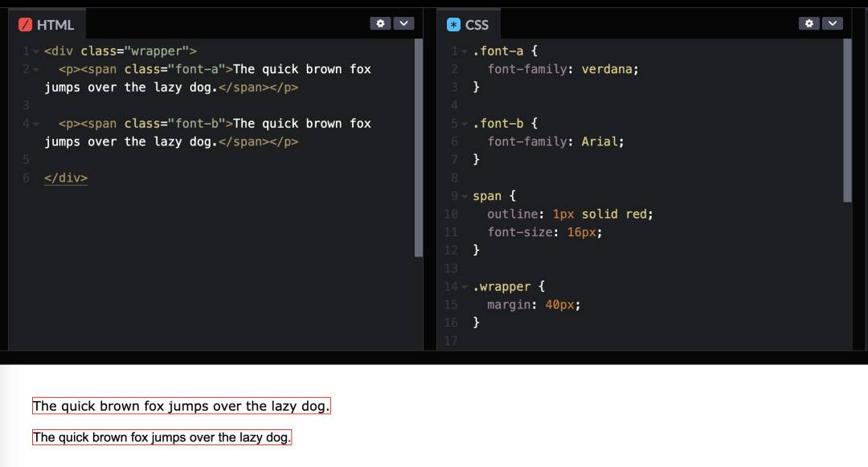Click the 'font-b' class attribute in HTML
868x467 pixels.
tap(196, 124)
